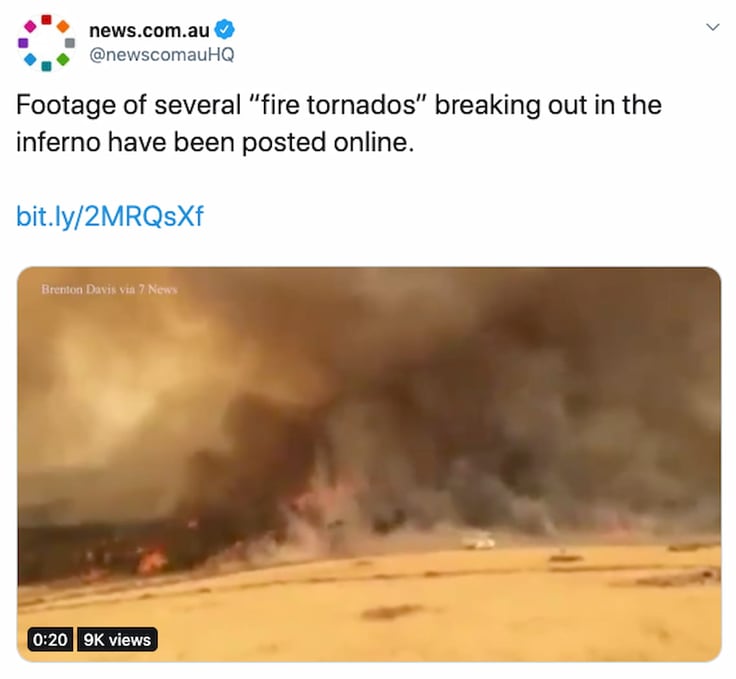Screen dimensions: 736x679
Task: Click the 9K views label
Action: pyautogui.click(x=117, y=639)
